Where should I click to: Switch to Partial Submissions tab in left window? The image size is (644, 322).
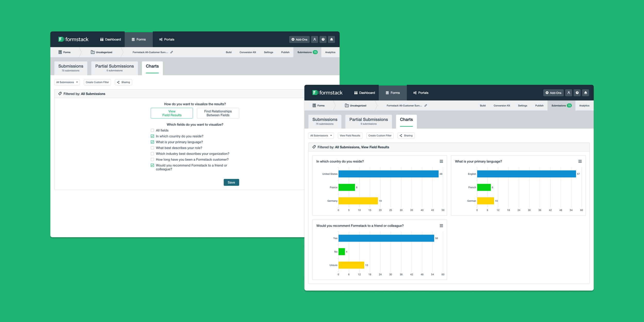114,68
